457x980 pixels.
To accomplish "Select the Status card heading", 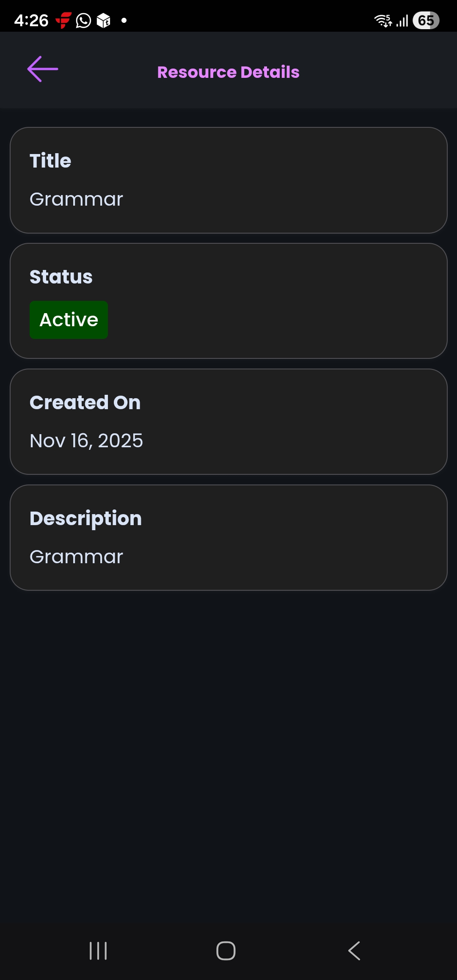I will click(61, 277).
